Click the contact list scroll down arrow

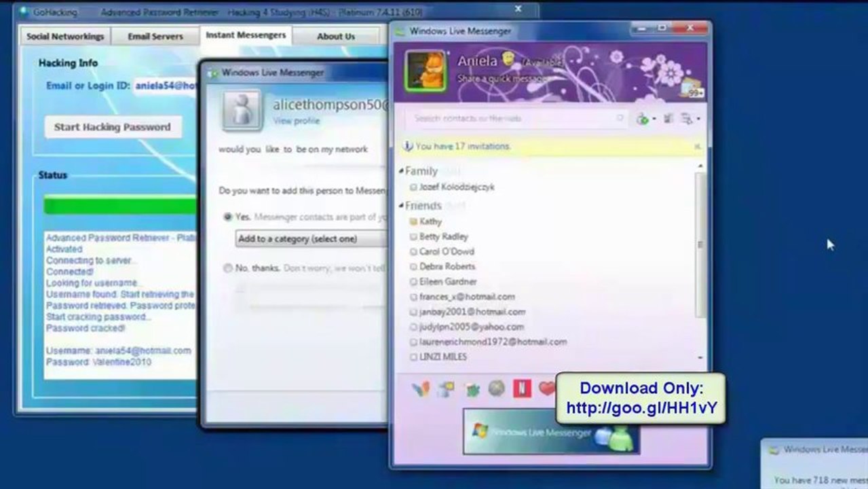[700, 357]
